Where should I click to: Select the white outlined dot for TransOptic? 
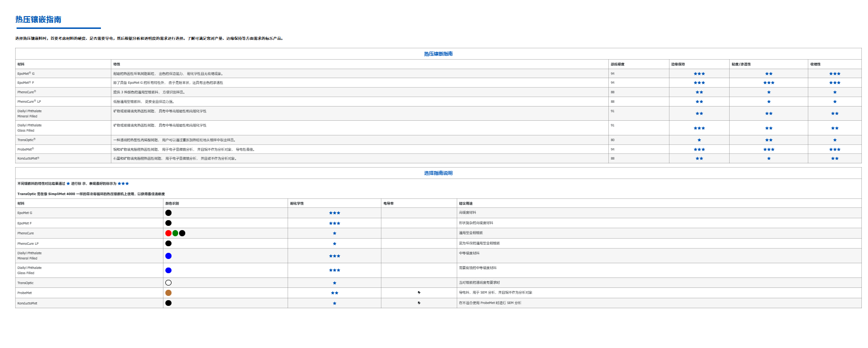point(168,283)
